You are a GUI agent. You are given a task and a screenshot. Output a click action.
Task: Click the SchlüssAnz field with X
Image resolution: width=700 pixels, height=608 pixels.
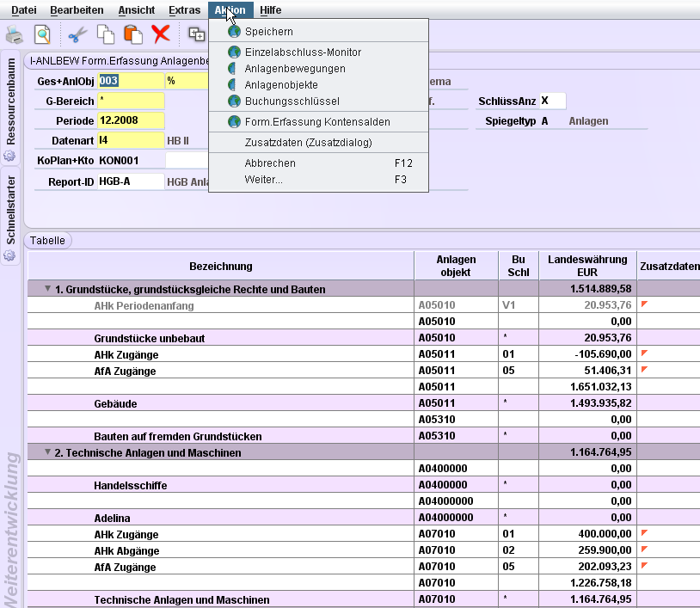point(553,101)
